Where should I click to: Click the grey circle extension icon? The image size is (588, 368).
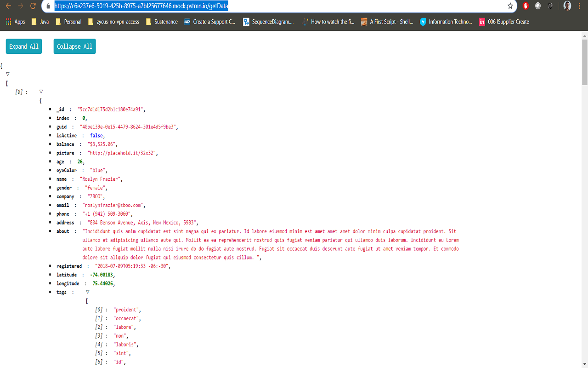(x=538, y=6)
